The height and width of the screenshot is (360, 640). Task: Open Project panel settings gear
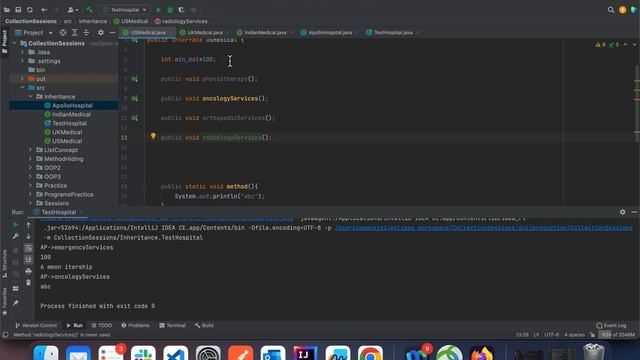coord(101,33)
